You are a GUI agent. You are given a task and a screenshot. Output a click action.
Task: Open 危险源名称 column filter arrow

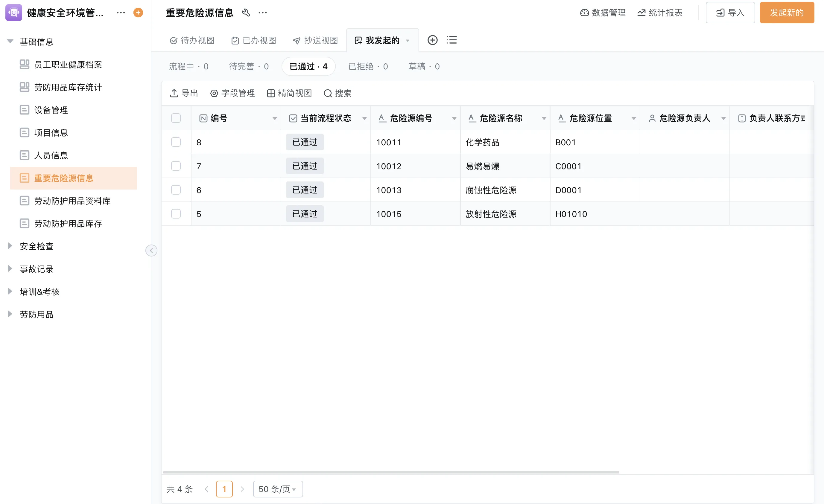click(x=544, y=118)
